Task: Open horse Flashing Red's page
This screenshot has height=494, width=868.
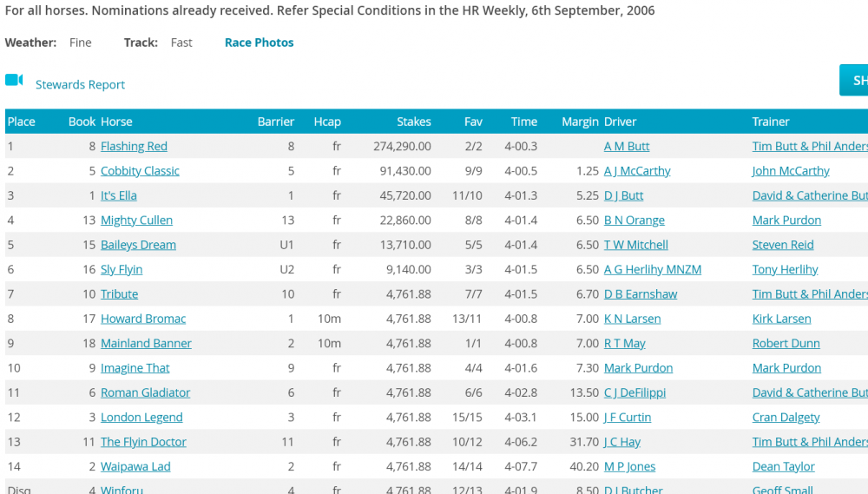Action: [x=134, y=146]
